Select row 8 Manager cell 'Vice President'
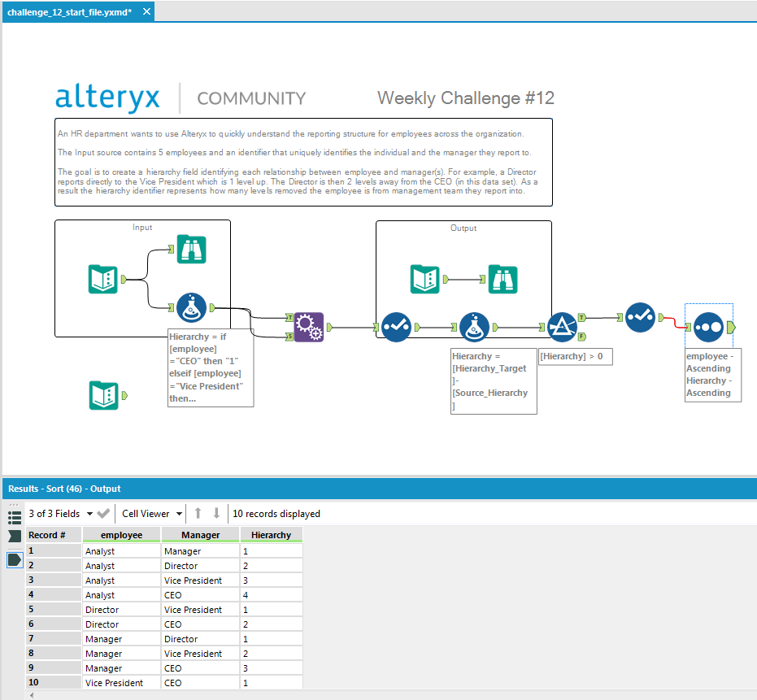The height and width of the screenshot is (700, 757). [x=200, y=654]
